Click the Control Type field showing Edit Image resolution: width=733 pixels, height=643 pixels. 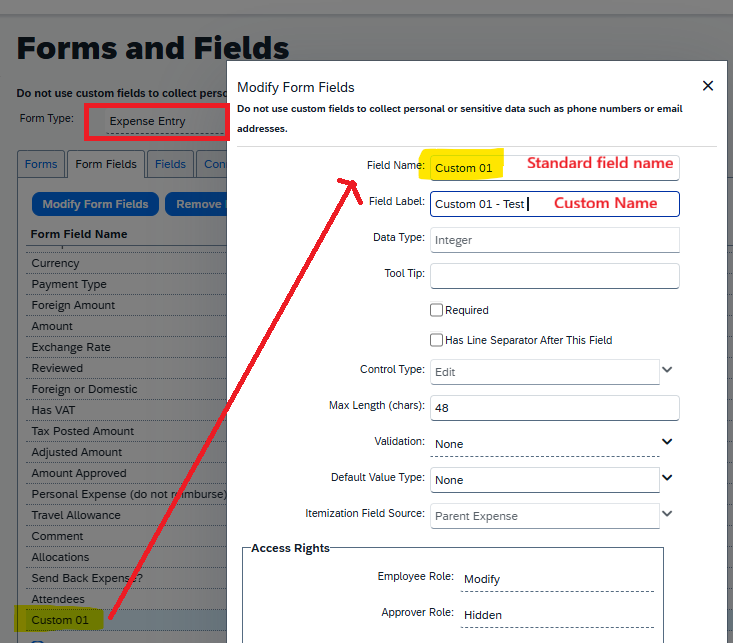tap(545, 372)
